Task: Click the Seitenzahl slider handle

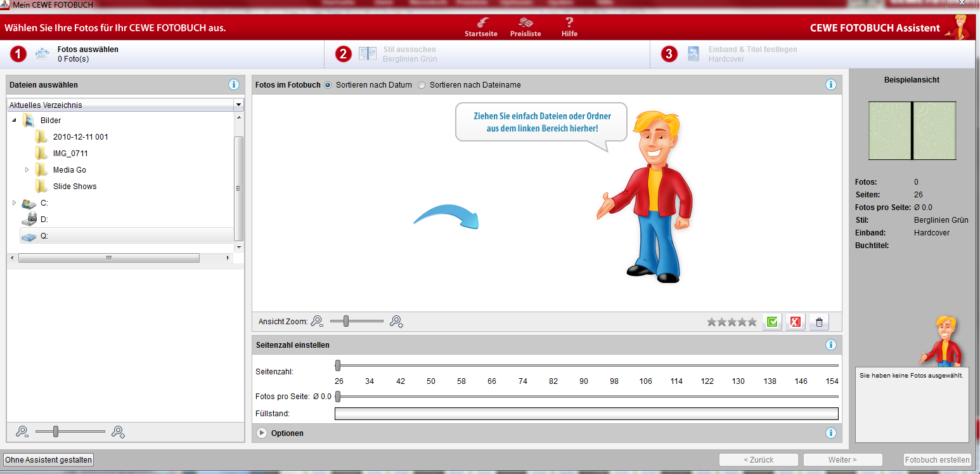Action: 338,365
